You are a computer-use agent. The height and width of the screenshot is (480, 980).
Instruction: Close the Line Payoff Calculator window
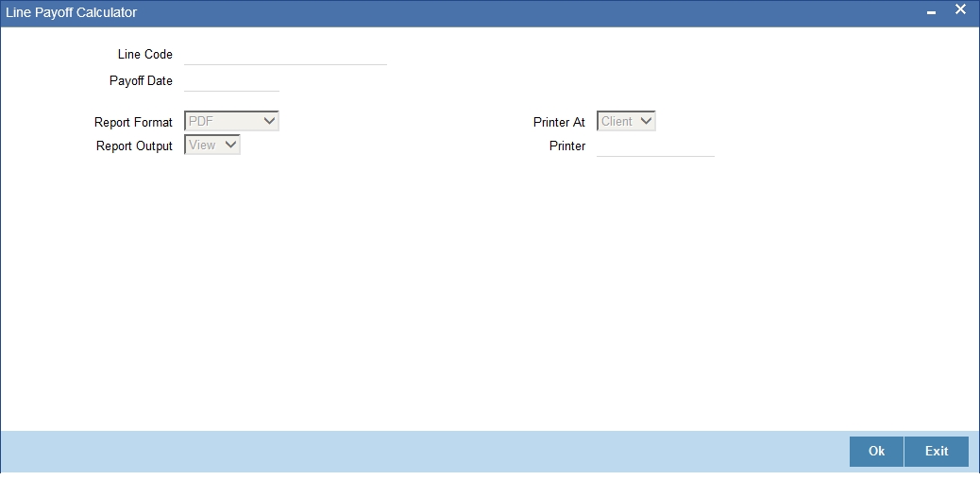pyautogui.click(x=960, y=10)
